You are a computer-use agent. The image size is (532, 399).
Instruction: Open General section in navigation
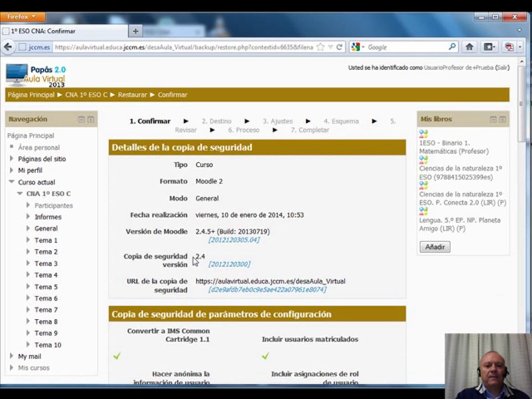click(46, 228)
